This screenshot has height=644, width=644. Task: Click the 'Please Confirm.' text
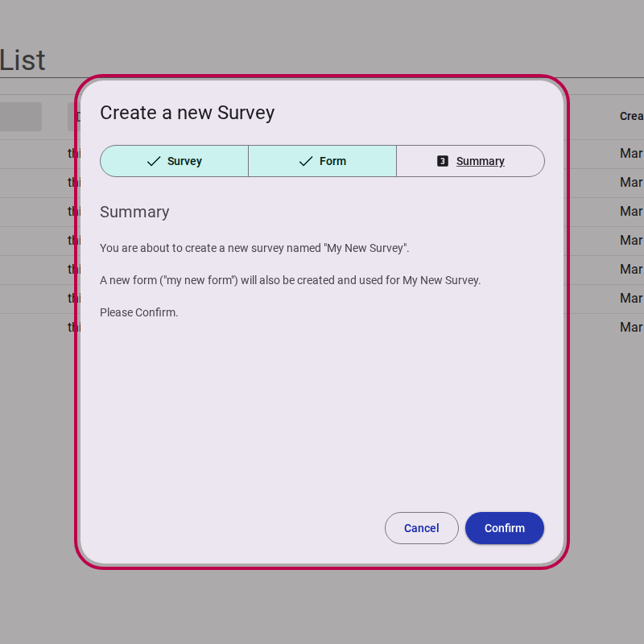(138, 312)
